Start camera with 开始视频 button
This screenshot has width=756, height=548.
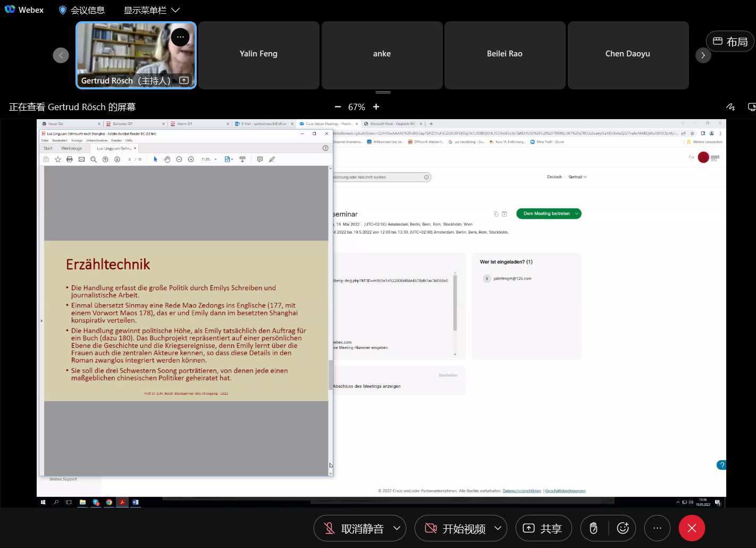(x=455, y=528)
